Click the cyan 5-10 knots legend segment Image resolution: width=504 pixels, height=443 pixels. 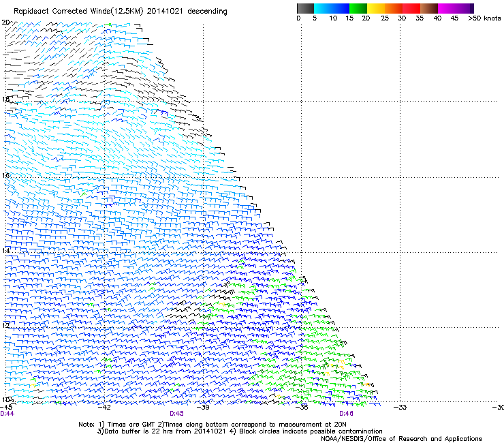click(x=322, y=8)
